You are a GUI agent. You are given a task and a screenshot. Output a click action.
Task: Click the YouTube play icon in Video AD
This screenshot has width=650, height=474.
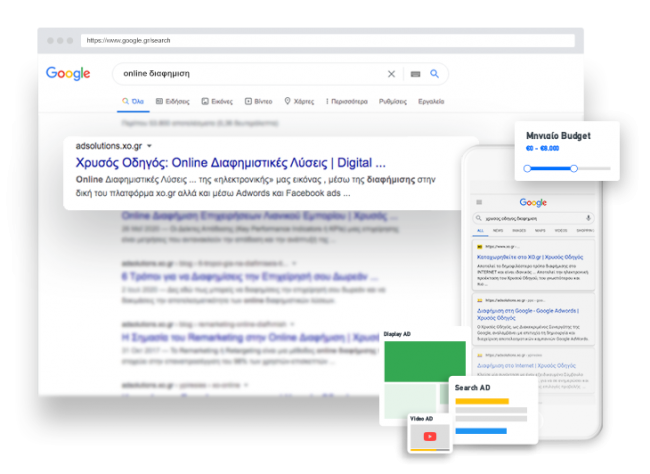430,436
